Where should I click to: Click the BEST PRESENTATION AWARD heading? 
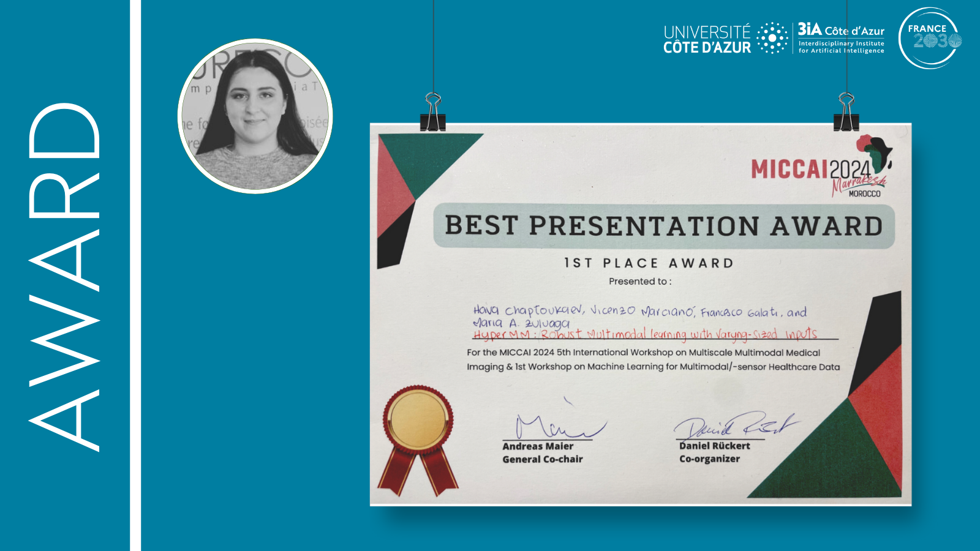(664, 225)
